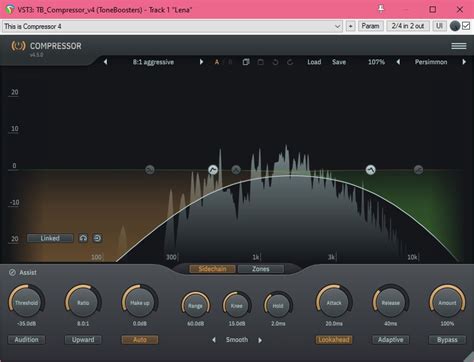The height and width of the screenshot is (362, 474).
Task: Click the 2.0ms hold value
Action: [278, 324]
